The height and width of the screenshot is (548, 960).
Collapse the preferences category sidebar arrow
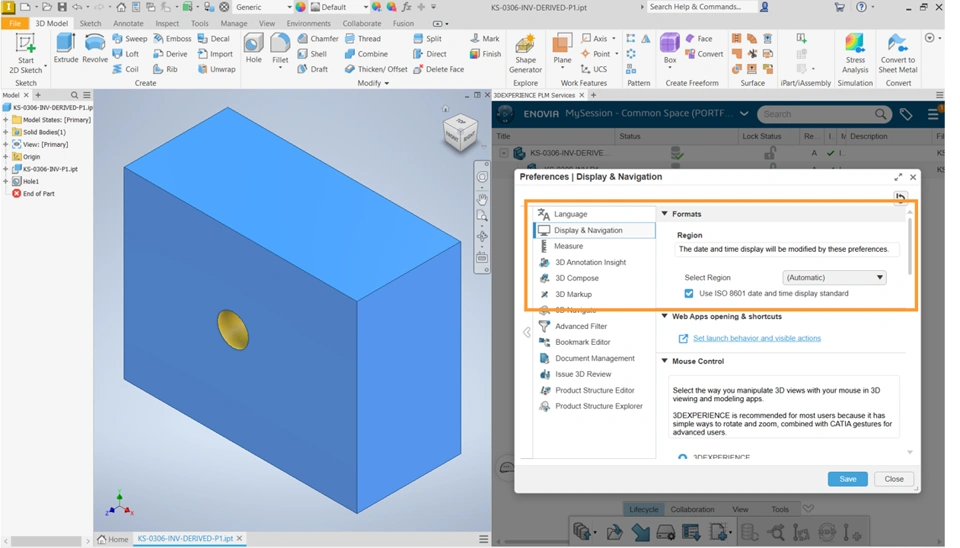527,332
